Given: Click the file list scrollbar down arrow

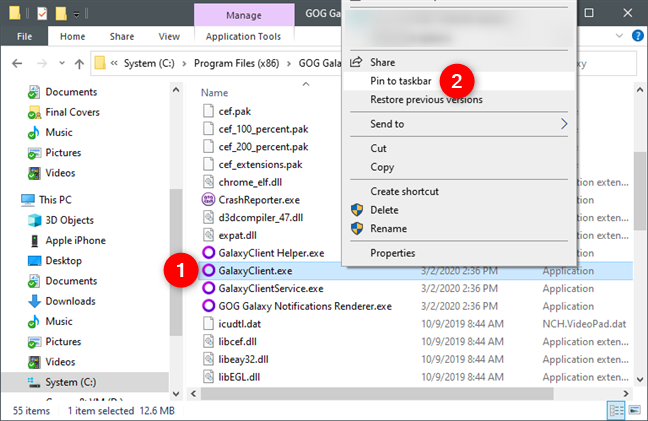Looking at the screenshot, I should (640, 379).
